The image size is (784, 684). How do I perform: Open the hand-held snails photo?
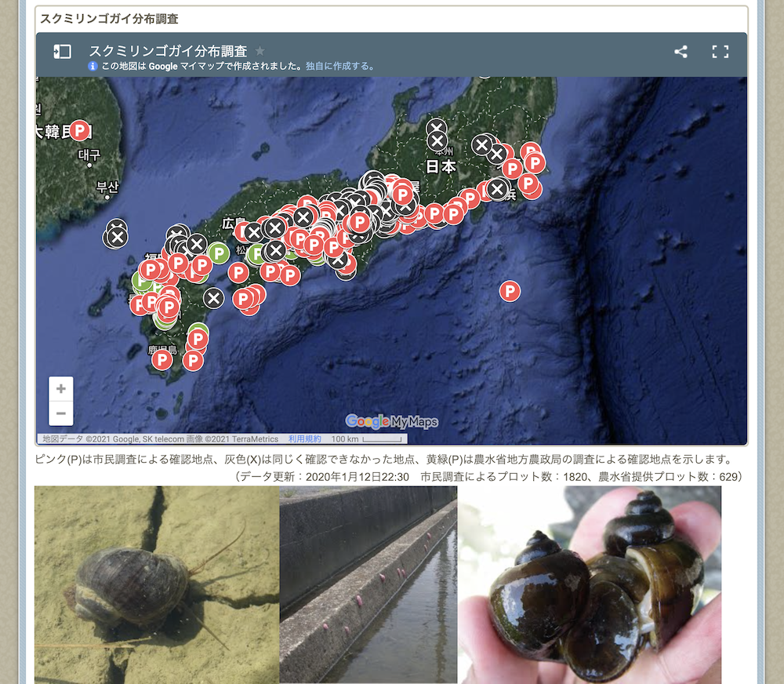click(x=590, y=584)
